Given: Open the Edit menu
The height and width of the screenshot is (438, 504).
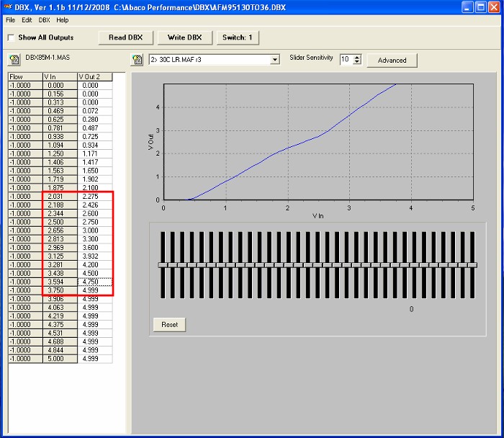Looking at the screenshot, I should coord(27,20).
